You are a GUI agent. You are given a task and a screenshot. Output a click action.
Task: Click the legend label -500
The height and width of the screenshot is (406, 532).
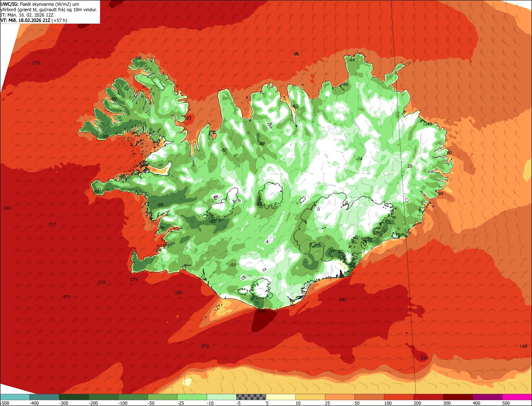[x=5, y=403]
